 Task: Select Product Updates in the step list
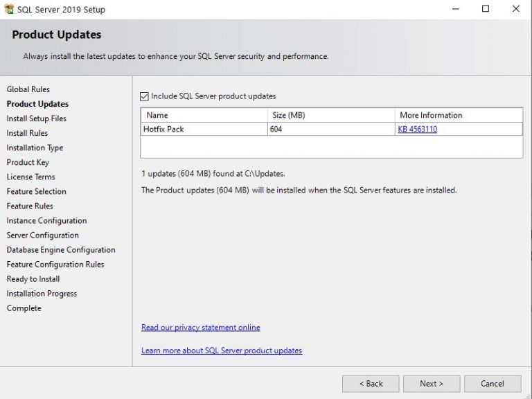click(x=37, y=104)
